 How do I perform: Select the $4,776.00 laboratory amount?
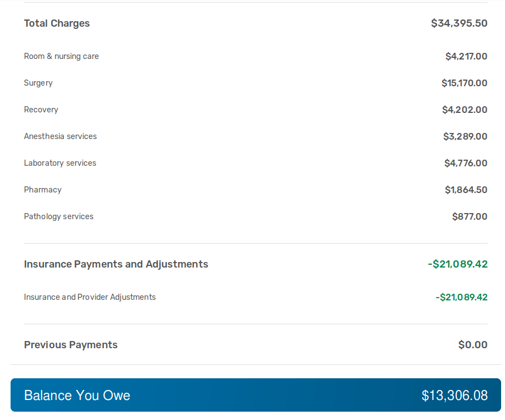click(466, 164)
